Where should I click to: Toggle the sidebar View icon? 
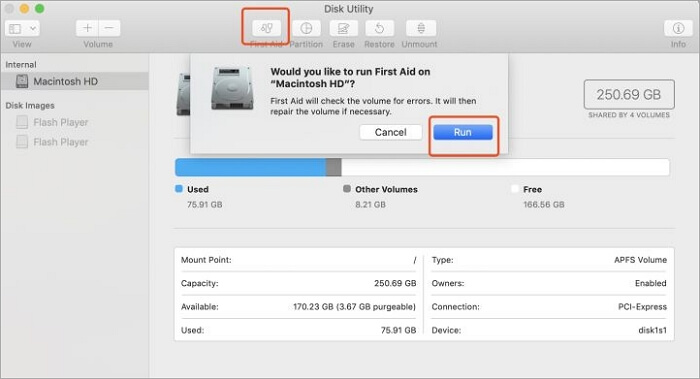15,29
